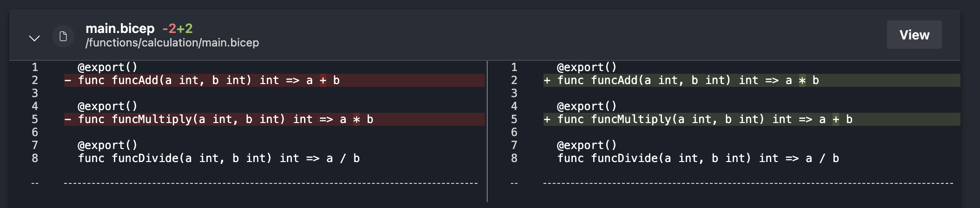Click funcDivide line in right pane
Image resolution: width=980 pixels, height=208 pixels.
(x=698, y=158)
